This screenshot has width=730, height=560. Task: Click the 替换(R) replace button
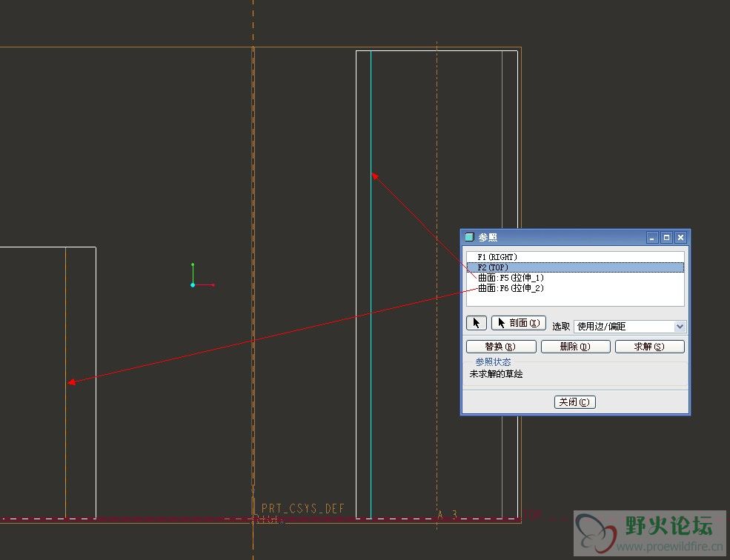tap(501, 347)
